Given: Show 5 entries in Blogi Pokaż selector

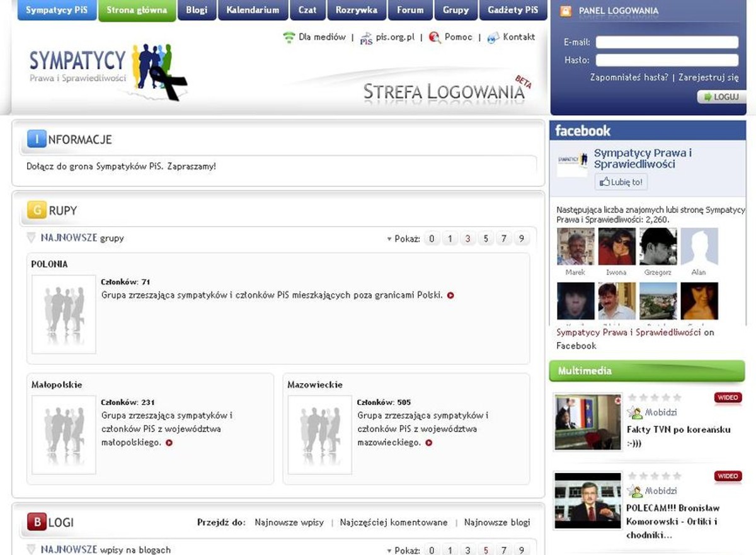Looking at the screenshot, I should pos(485,550).
